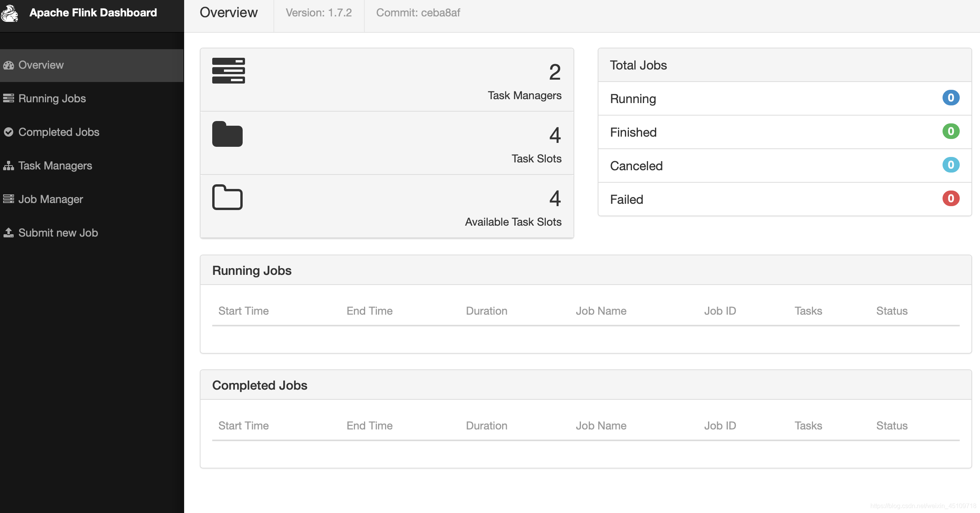The height and width of the screenshot is (513, 980).
Task: Click the filled folder icon for Task Slots
Action: (x=227, y=134)
